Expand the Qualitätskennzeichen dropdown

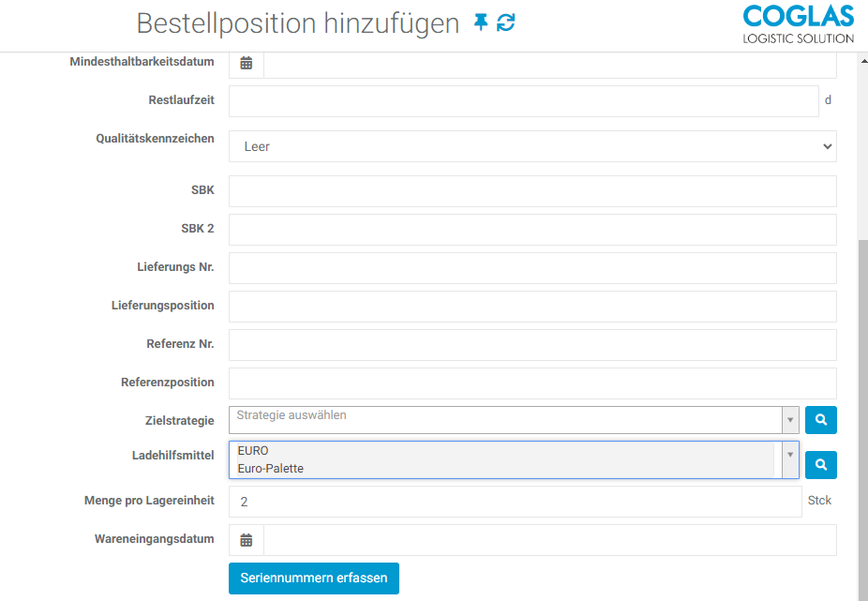532,146
